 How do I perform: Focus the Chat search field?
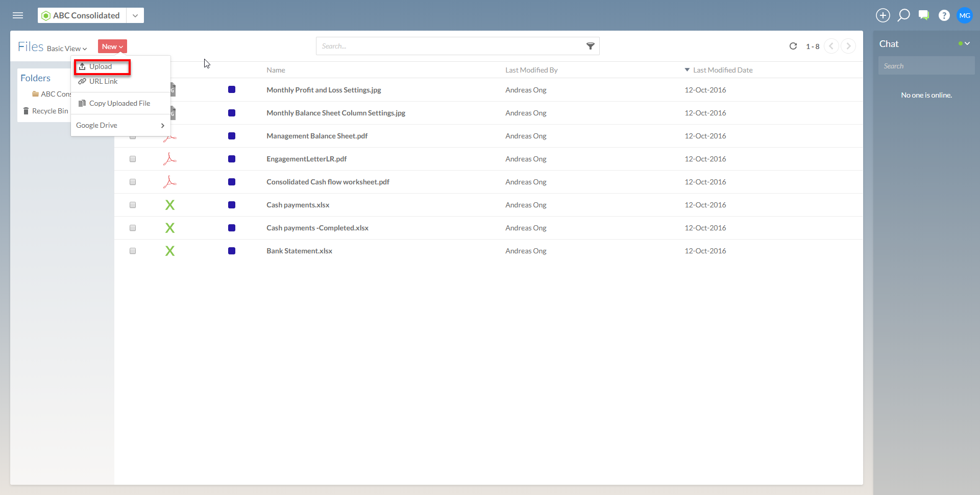pos(926,66)
